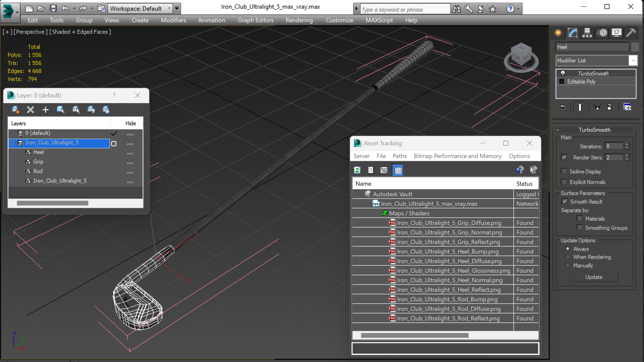Open Configure Modifier Sets icon
Image resolution: width=644 pixels, height=362 pixels.
coord(627,107)
